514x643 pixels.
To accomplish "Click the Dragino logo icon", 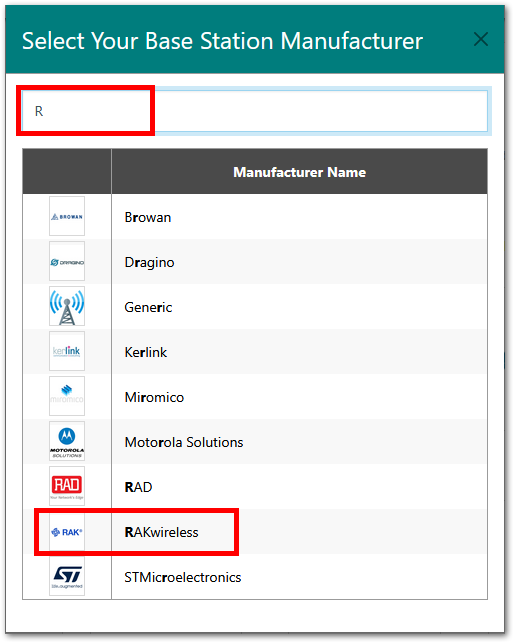I will coord(67,261).
